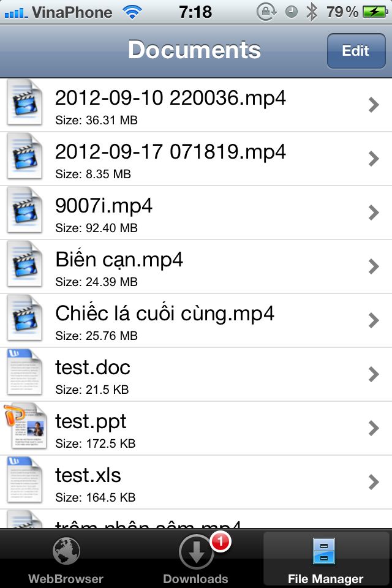Switch to the Downloads tab label
Image resolution: width=392 pixels, height=588 pixels.
click(x=195, y=579)
